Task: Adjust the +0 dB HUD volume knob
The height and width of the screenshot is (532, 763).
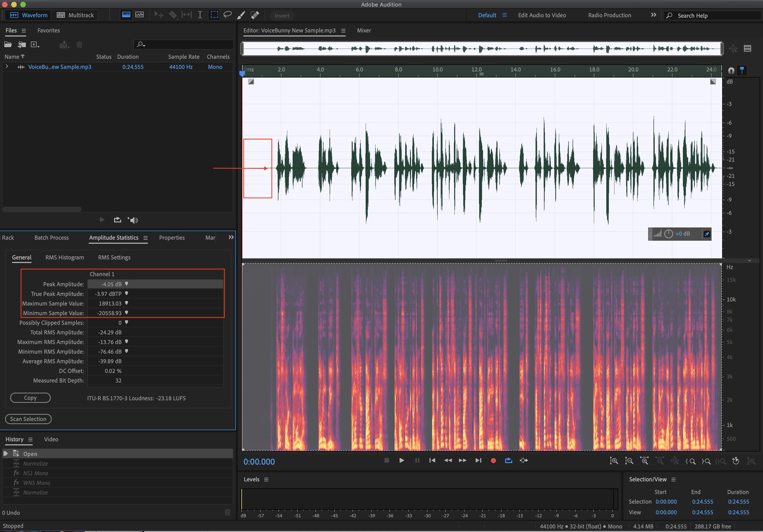Action: [668, 234]
